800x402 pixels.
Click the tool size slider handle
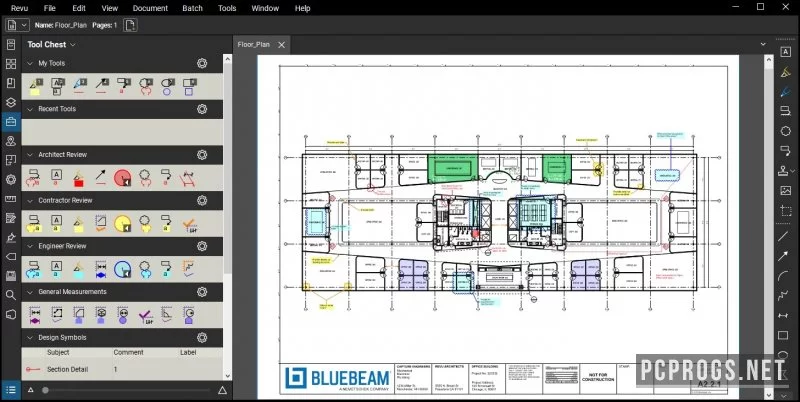pos(45,390)
